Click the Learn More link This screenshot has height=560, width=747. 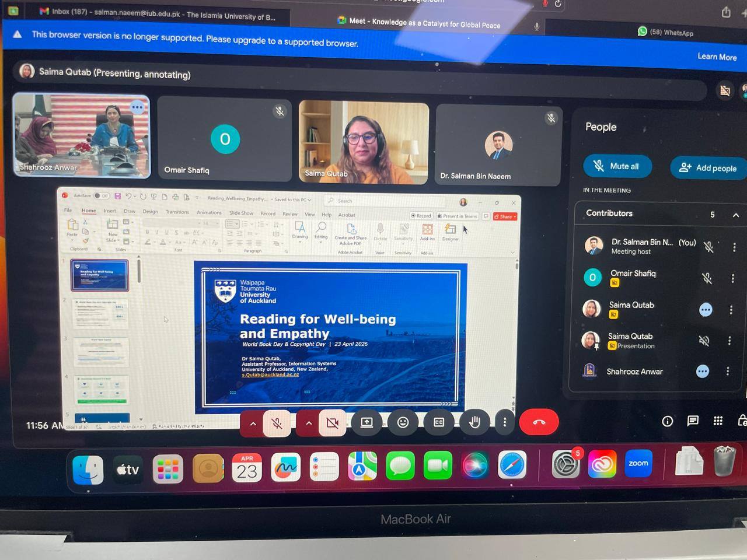point(717,57)
